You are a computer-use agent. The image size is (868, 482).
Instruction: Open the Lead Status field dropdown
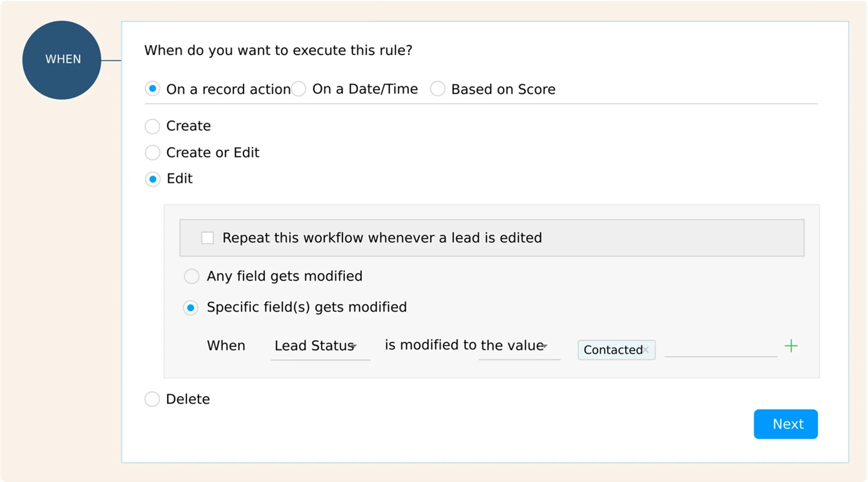316,346
